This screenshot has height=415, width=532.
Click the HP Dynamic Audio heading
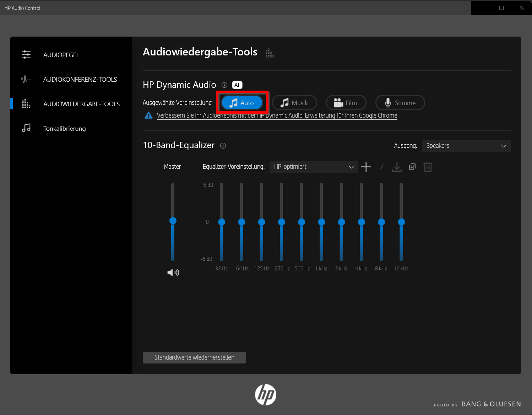tap(179, 85)
